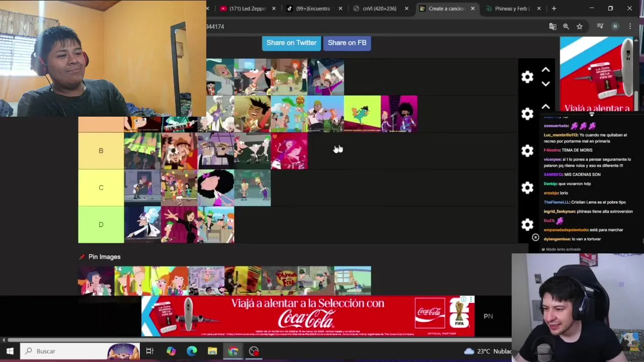This screenshot has height=362, width=644.
Task: Select the black afro character image in C tier
Action: click(216, 188)
